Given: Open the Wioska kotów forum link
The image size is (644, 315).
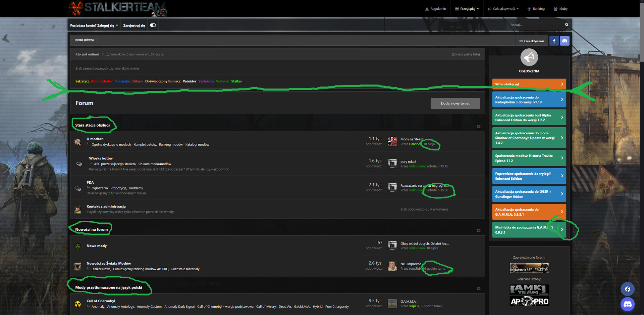Looking at the screenshot, I should [x=101, y=158].
